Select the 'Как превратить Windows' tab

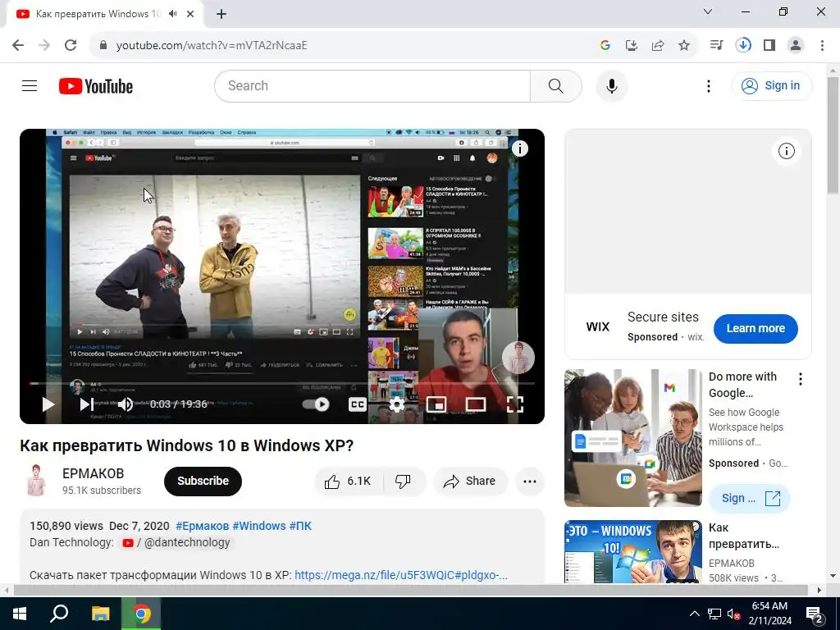[104, 14]
